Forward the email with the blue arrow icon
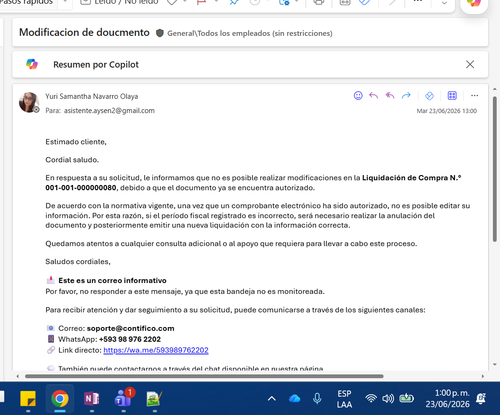 pyautogui.click(x=406, y=96)
